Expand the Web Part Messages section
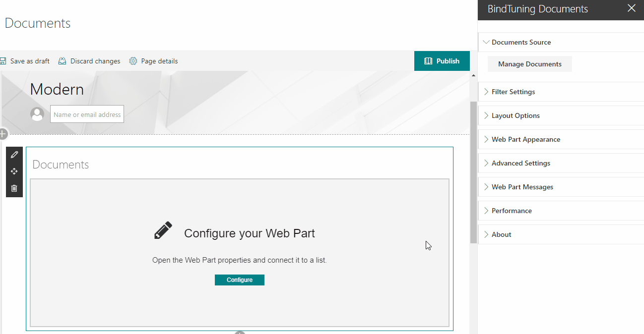644x334 pixels. click(561, 187)
